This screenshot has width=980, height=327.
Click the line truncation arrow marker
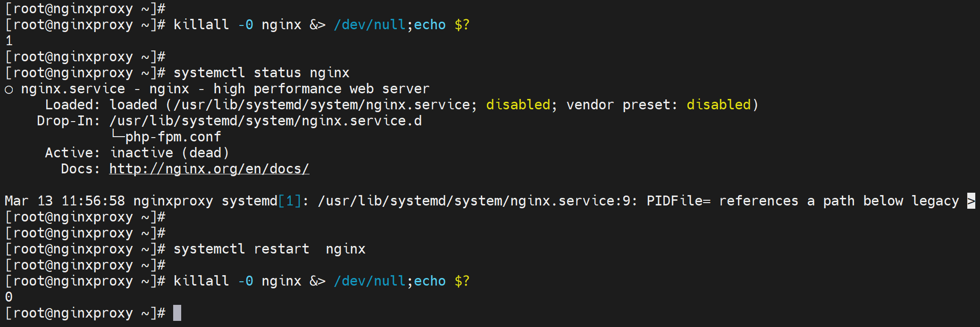point(971,201)
